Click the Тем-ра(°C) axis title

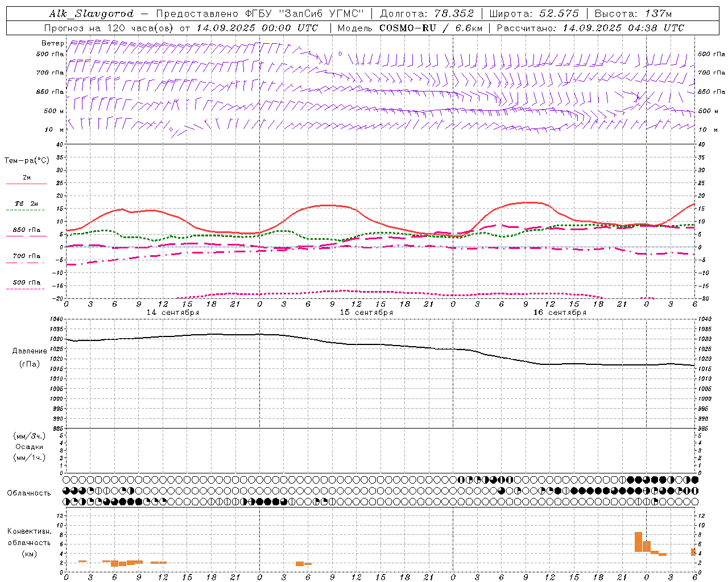[x=27, y=161]
